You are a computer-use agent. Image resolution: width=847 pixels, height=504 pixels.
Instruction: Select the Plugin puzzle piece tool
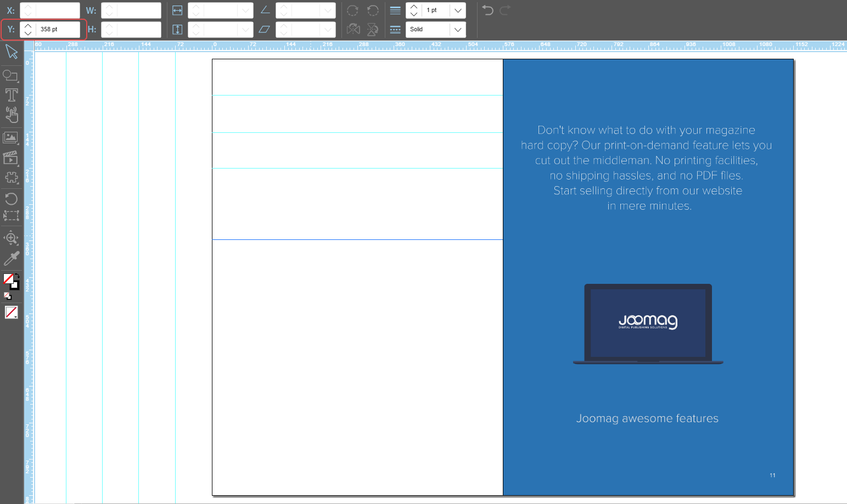(11, 178)
